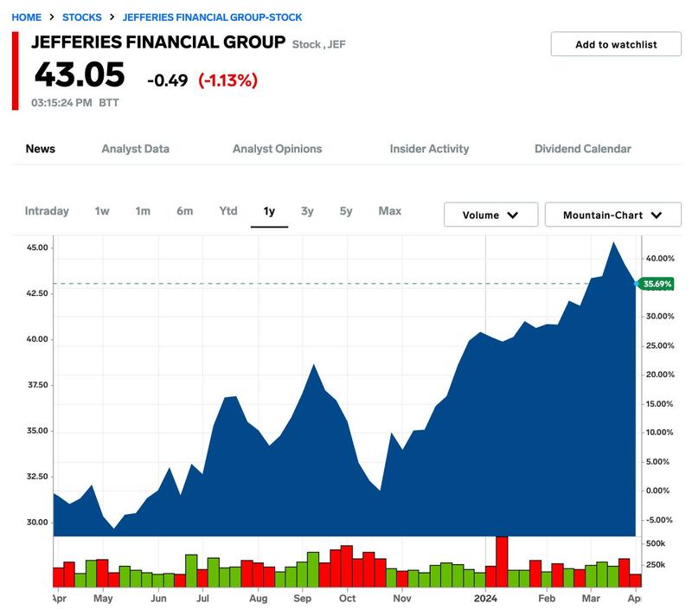Click the green 35.69% price marker

pyautogui.click(x=657, y=284)
